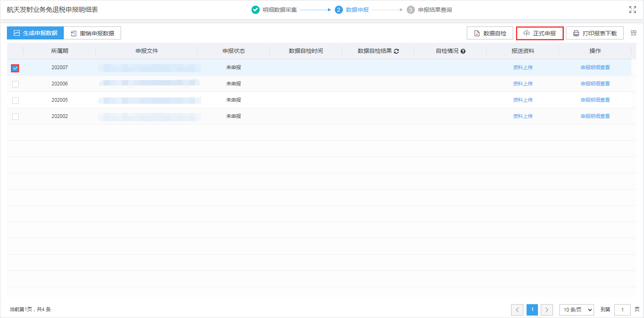The image size is (644, 318).
Task: Click the fullscreen expand icon
Action: (633, 10)
